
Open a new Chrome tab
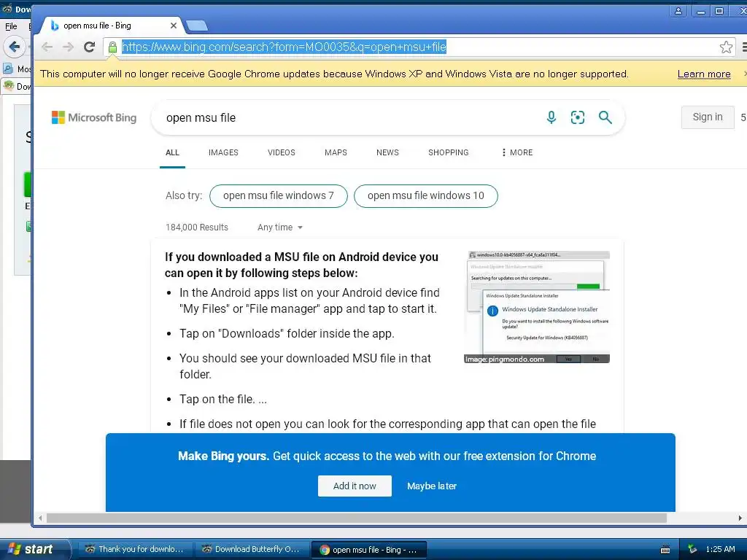(x=196, y=26)
